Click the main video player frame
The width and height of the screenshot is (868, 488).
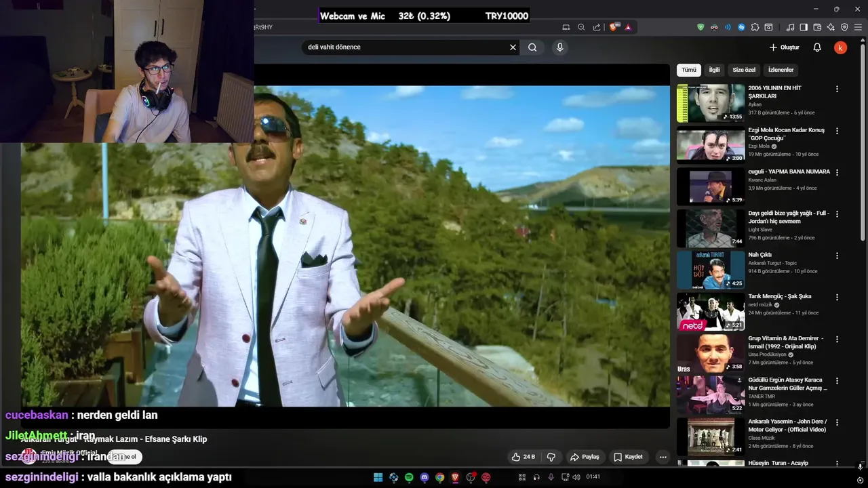point(345,246)
